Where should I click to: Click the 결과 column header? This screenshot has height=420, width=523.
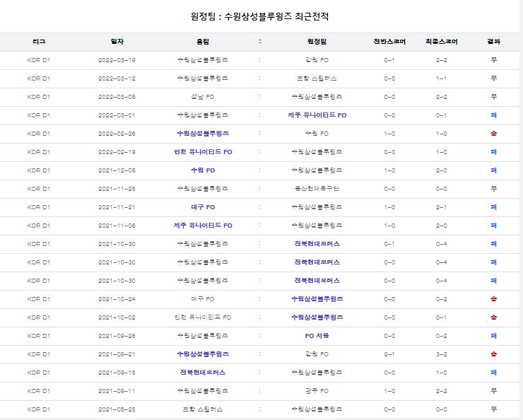click(493, 42)
